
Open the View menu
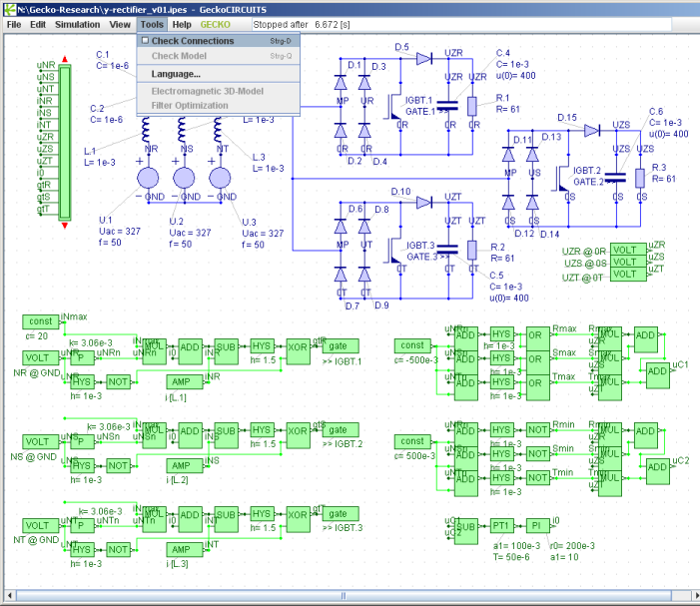pos(120,23)
